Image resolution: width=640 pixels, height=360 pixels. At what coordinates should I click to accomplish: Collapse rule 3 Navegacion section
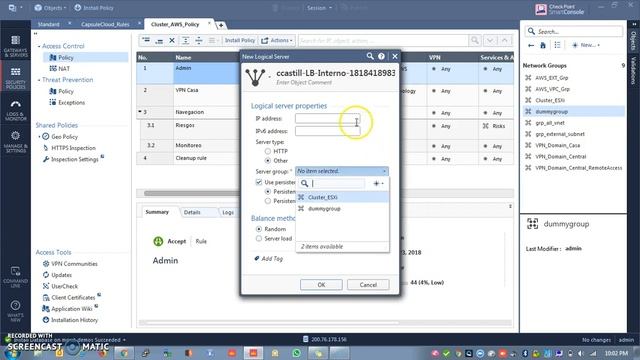(x=140, y=111)
